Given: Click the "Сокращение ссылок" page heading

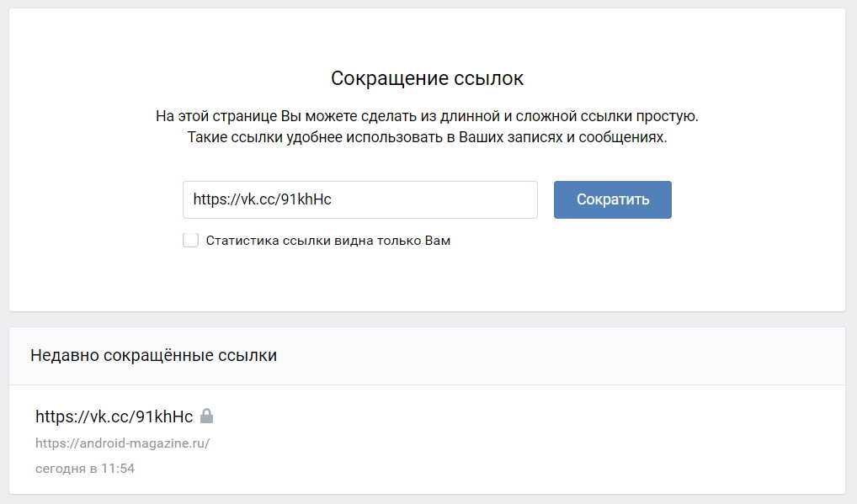Looking at the screenshot, I should point(427,79).
